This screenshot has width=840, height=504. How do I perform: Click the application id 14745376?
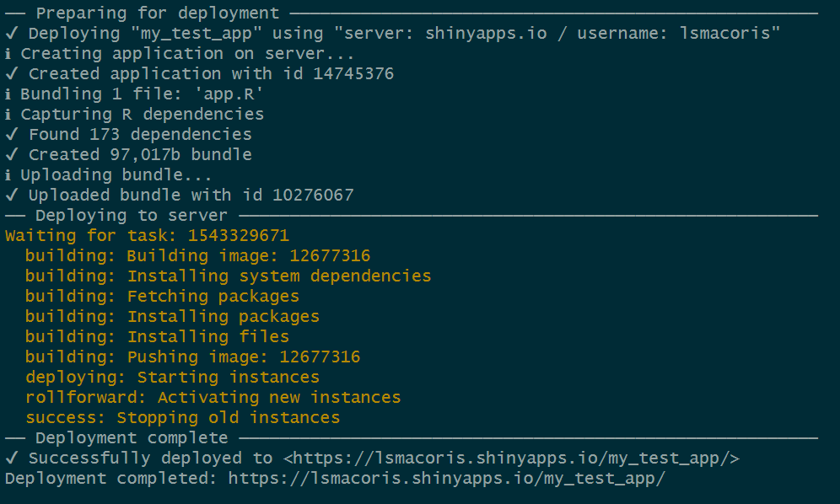(x=353, y=74)
